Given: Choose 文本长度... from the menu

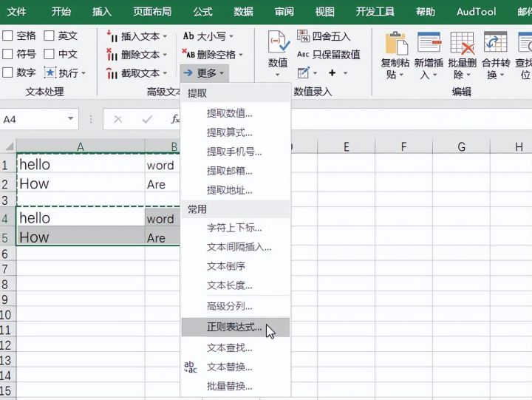Looking at the screenshot, I should (x=236, y=285).
